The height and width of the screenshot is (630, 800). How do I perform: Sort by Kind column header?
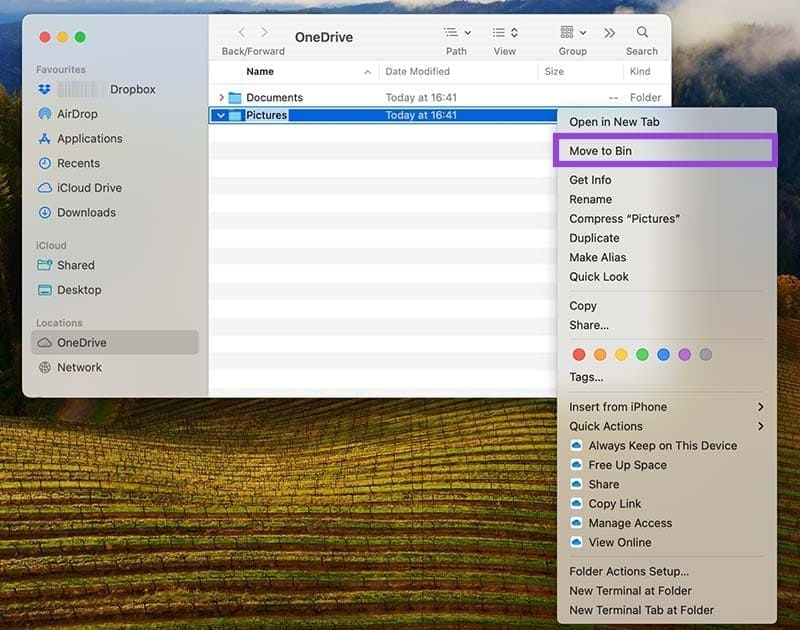pyautogui.click(x=640, y=71)
